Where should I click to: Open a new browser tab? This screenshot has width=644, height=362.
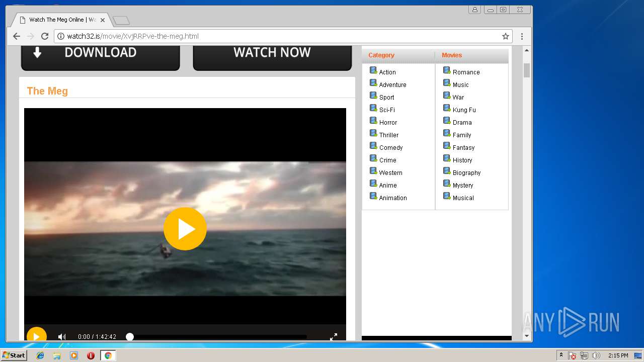pyautogui.click(x=121, y=20)
